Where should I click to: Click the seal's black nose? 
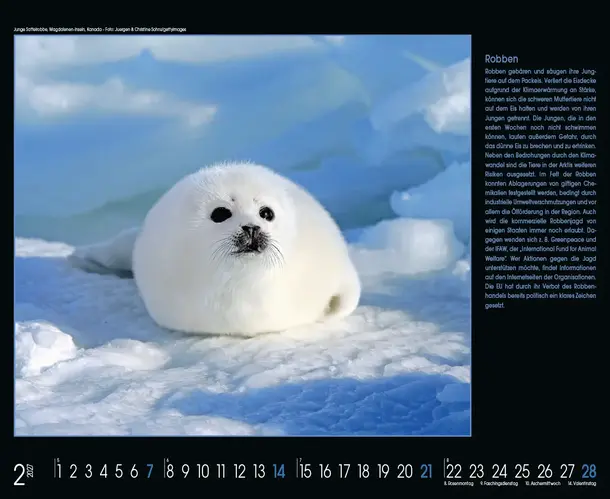[x=249, y=231]
